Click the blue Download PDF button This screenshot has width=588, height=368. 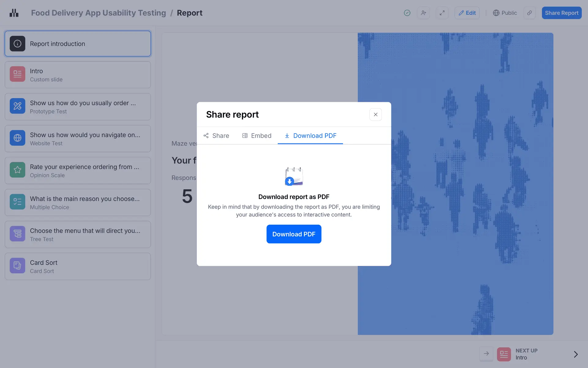[294, 234]
